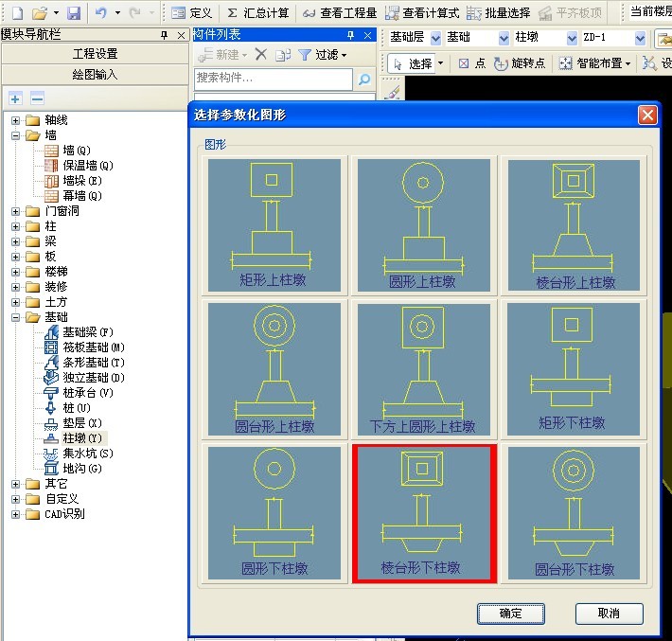Viewport: 672px width, 641px height.
Task: Open the 基础层 floor dropdown
Action: (x=435, y=38)
